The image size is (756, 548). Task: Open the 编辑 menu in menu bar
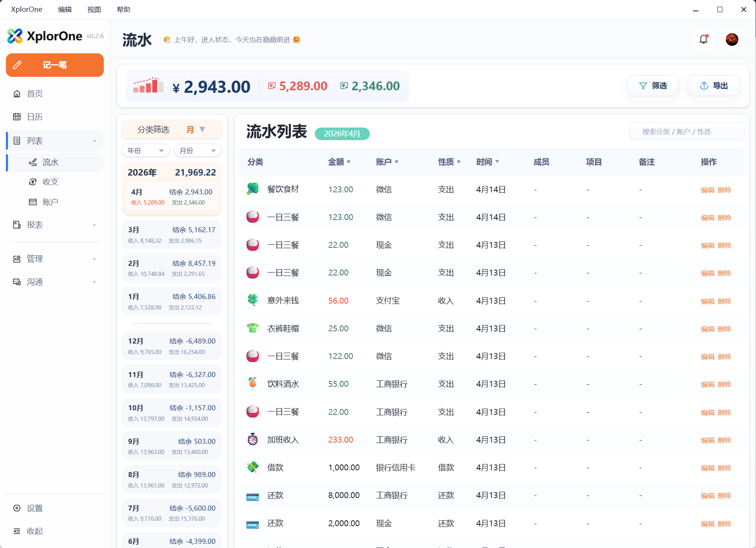(x=64, y=9)
